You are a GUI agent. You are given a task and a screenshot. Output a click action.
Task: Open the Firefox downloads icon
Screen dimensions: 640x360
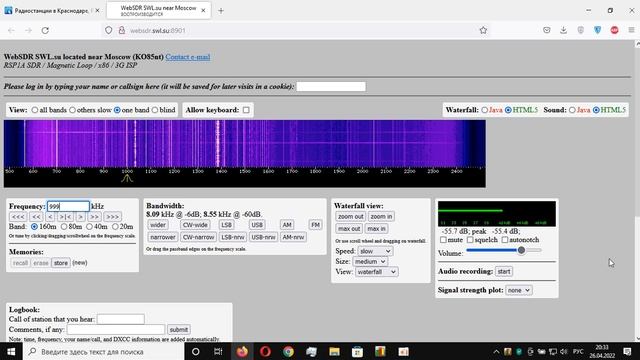coord(563,30)
